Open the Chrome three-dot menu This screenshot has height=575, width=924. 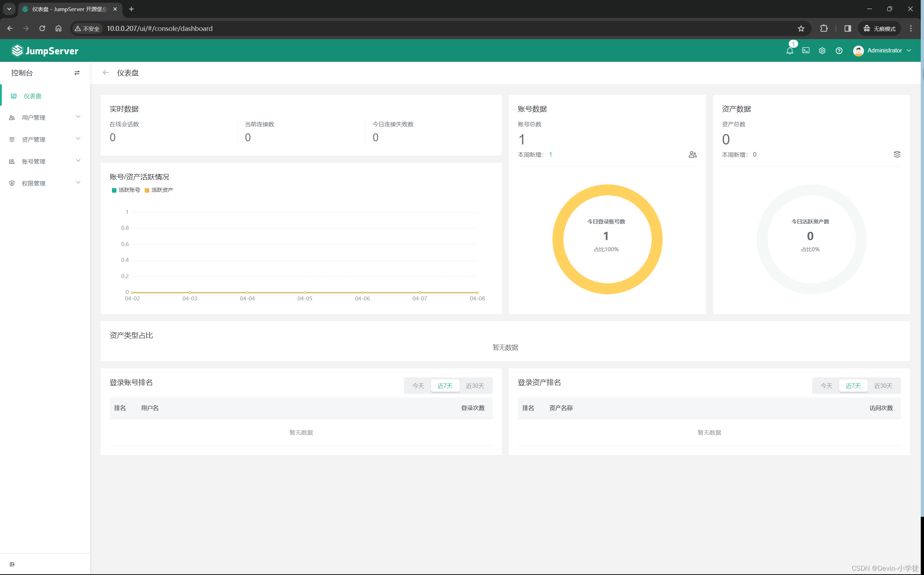click(911, 28)
